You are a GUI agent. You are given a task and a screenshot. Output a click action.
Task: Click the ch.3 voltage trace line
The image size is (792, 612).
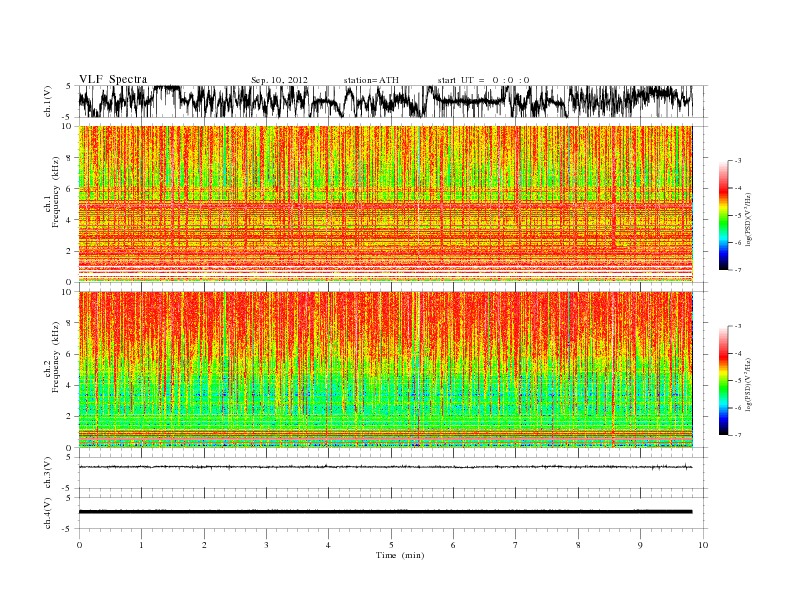(385, 467)
